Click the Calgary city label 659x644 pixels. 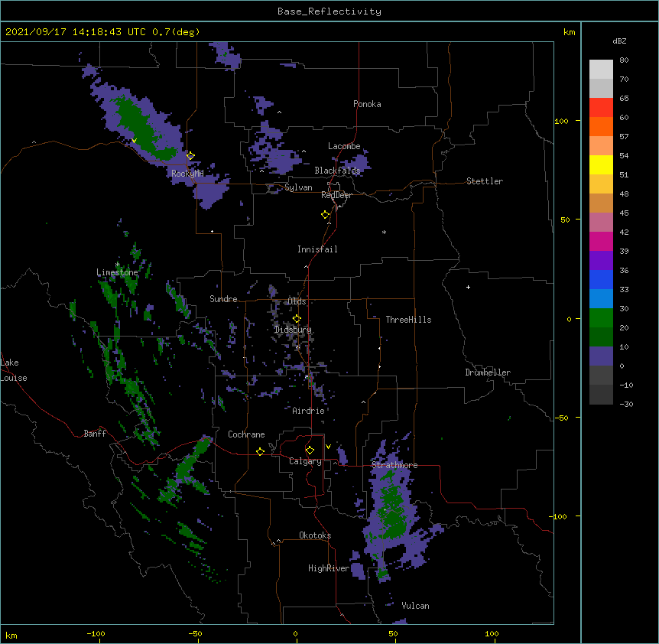305,461
